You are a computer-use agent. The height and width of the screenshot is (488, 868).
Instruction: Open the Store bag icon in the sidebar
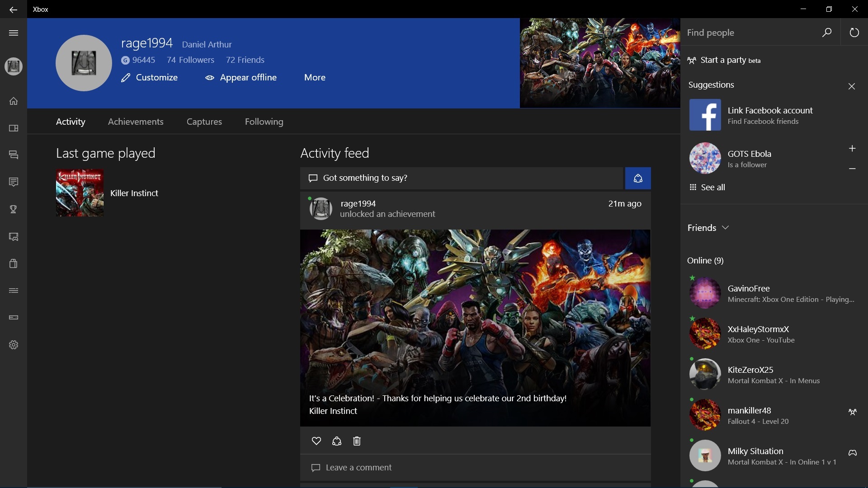14,263
